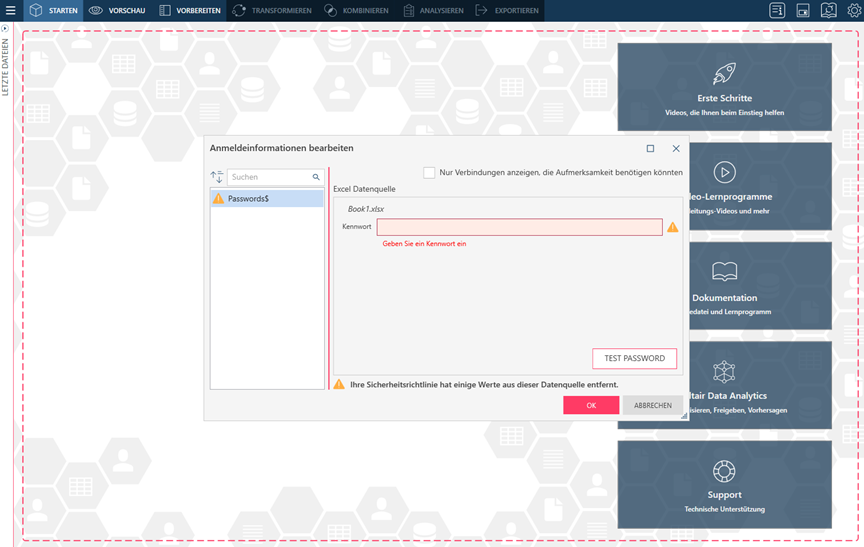Click the warning icon next to Kennwort field

pos(672,227)
